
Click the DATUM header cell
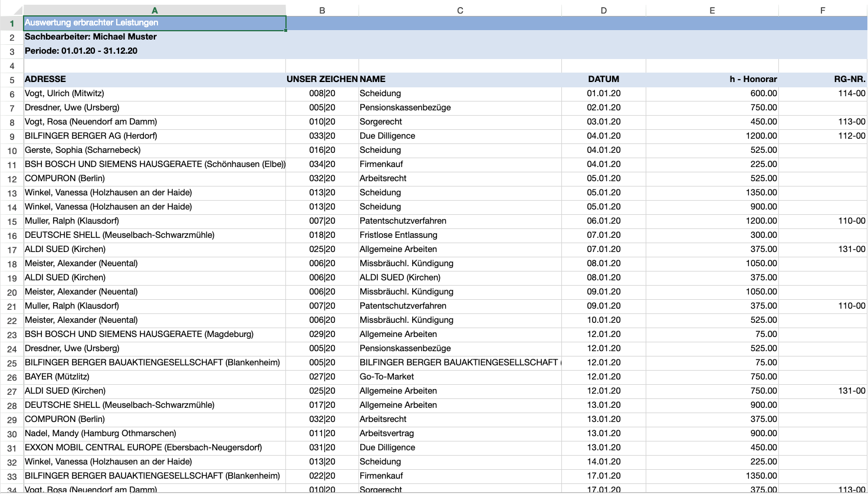[x=603, y=80]
